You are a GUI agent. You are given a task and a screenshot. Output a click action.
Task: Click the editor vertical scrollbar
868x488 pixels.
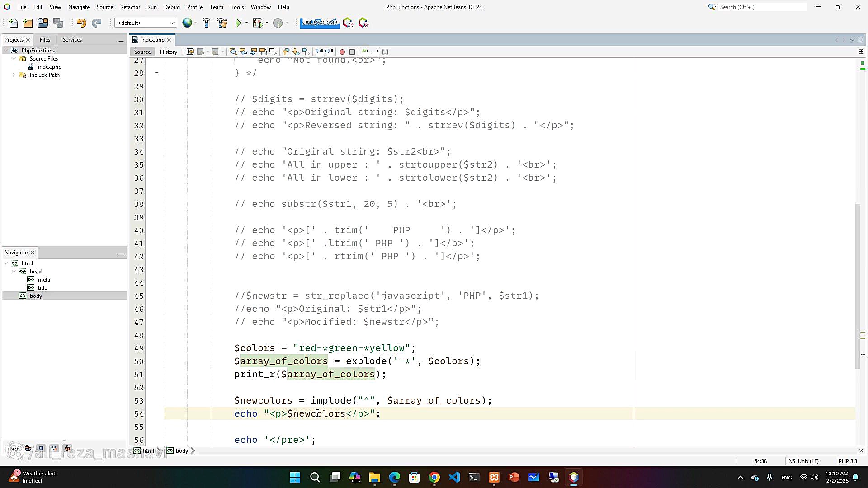[x=857, y=286]
